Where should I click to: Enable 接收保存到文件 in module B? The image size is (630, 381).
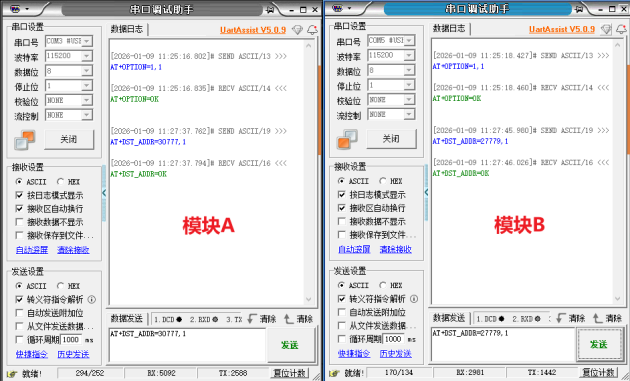[x=342, y=234]
